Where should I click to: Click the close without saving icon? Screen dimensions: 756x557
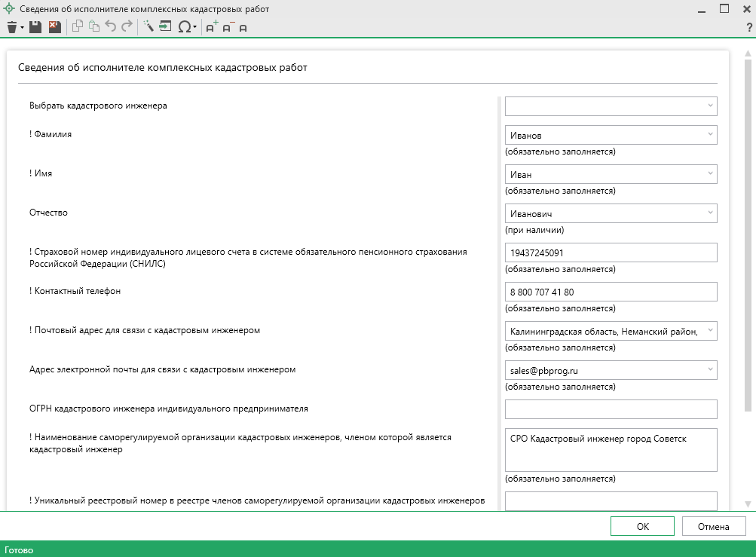[x=54, y=27]
